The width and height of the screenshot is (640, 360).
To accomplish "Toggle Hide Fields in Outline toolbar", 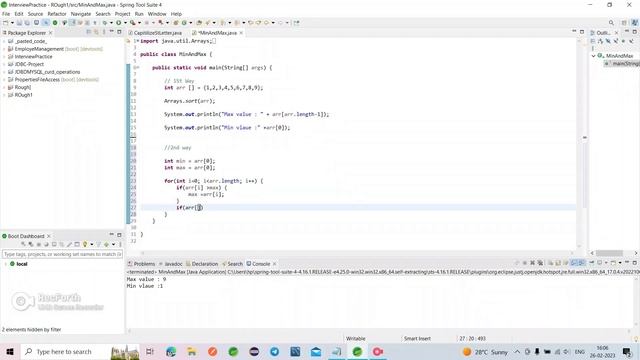I will pyautogui.click(x=608, y=41).
